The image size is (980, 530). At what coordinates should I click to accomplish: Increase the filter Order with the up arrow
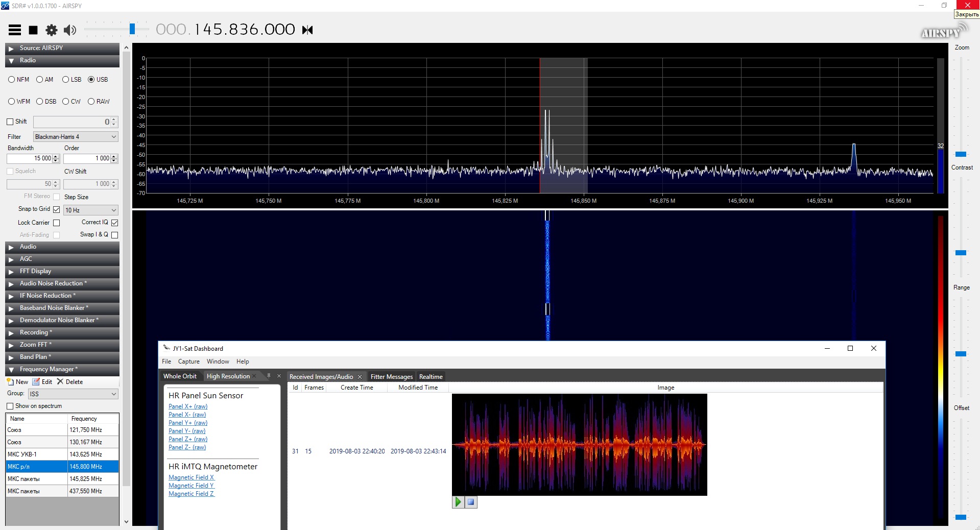click(114, 156)
